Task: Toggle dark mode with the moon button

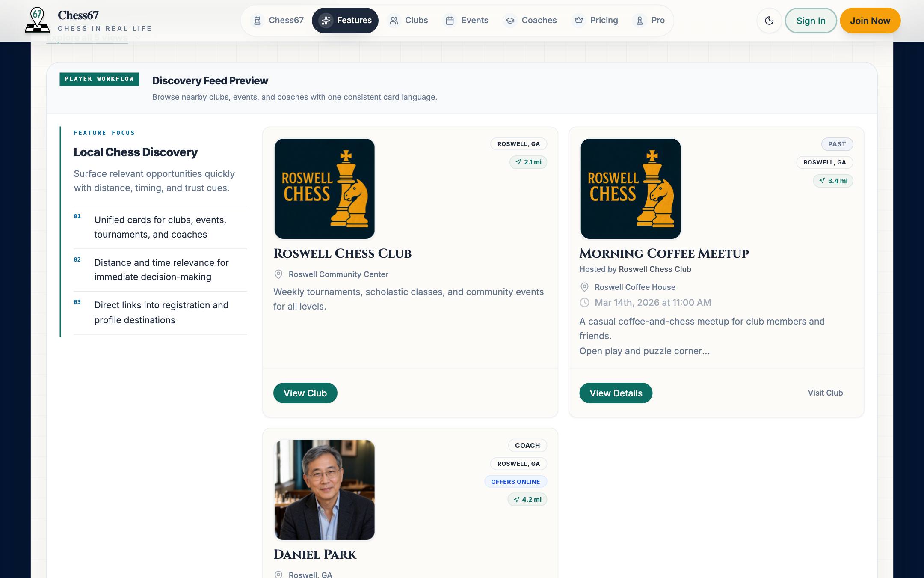Action: pyautogui.click(x=769, y=21)
